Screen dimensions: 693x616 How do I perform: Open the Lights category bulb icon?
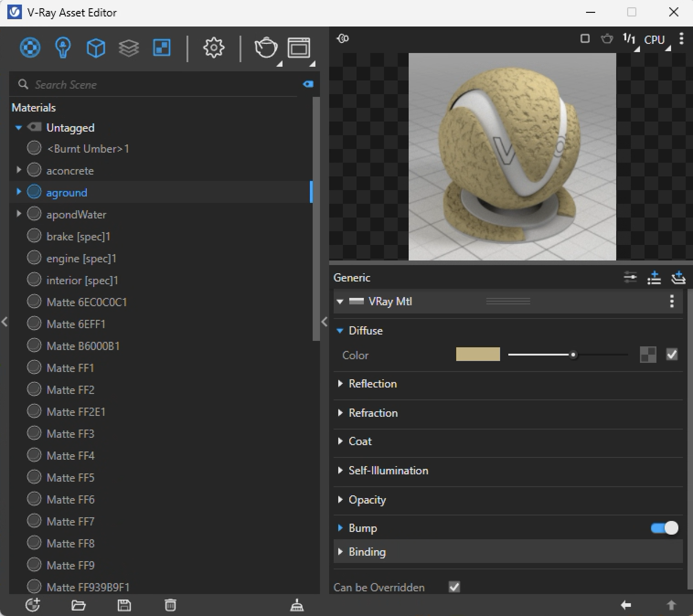(x=63, y=48)
